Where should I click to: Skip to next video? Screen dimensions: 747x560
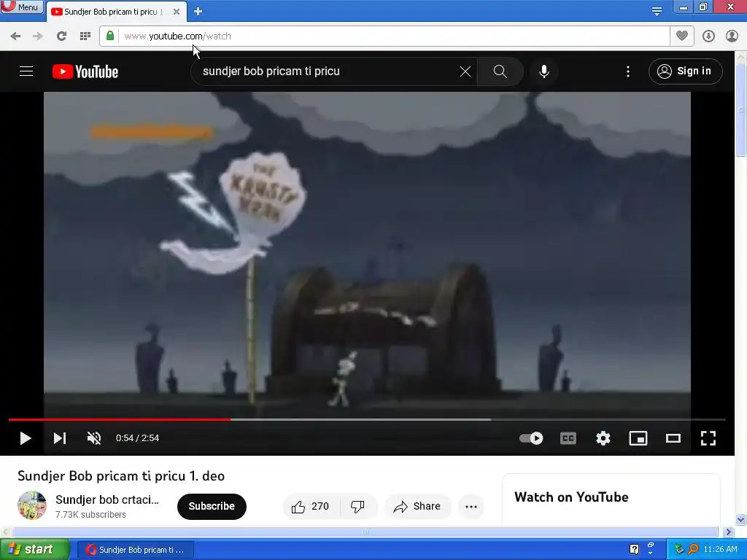pos(60,438)
